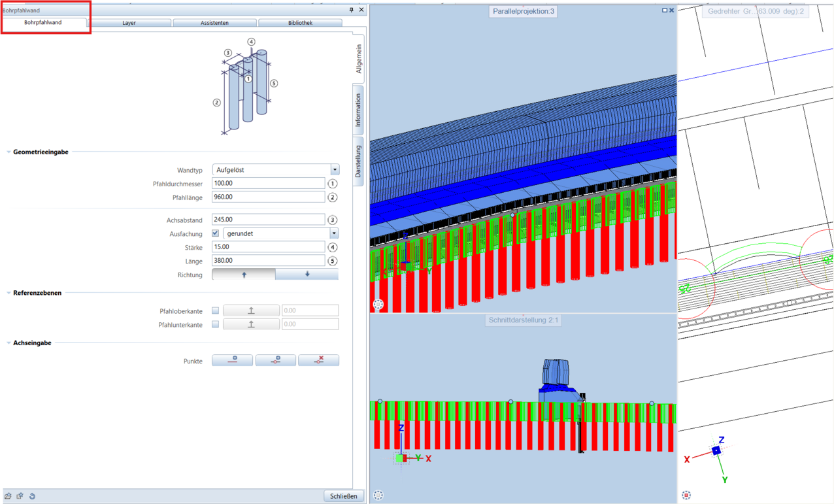Click the Pfahldurchmesser input field
The image size is (834, 504).
tap(268, 184)
